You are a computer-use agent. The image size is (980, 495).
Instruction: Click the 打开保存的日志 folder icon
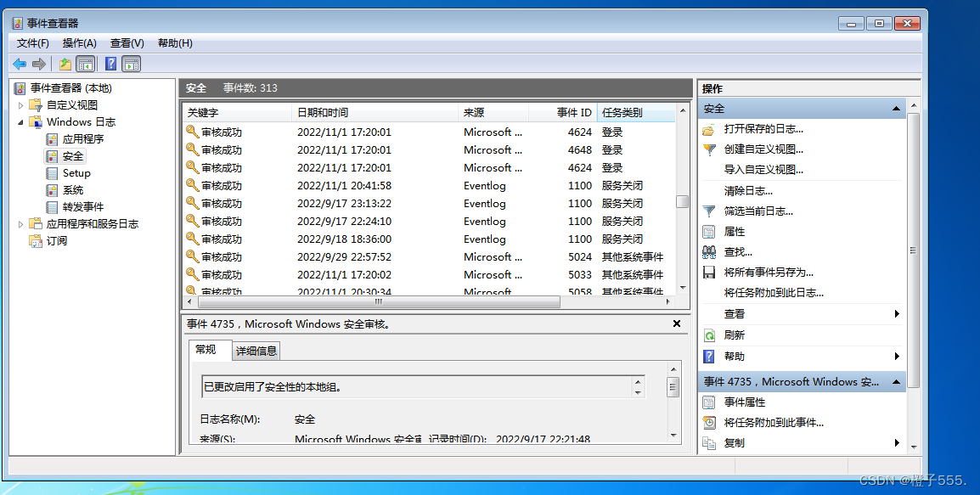[709, 129]
